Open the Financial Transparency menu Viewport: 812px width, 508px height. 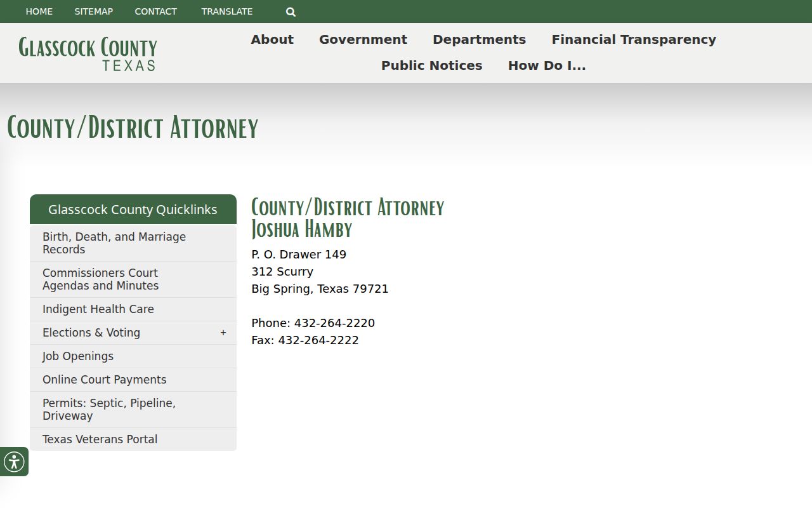click(634, 39)
